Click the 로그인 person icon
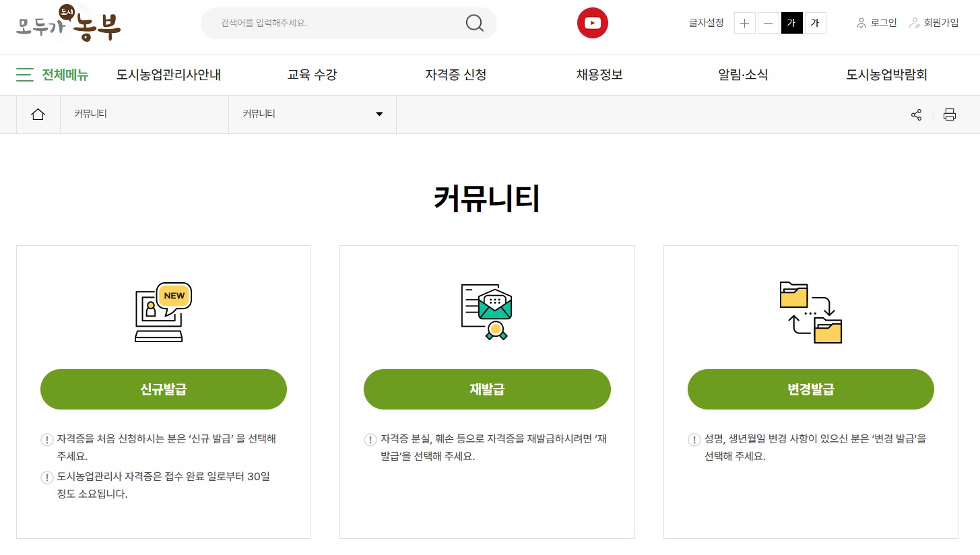 coord(861,22)
